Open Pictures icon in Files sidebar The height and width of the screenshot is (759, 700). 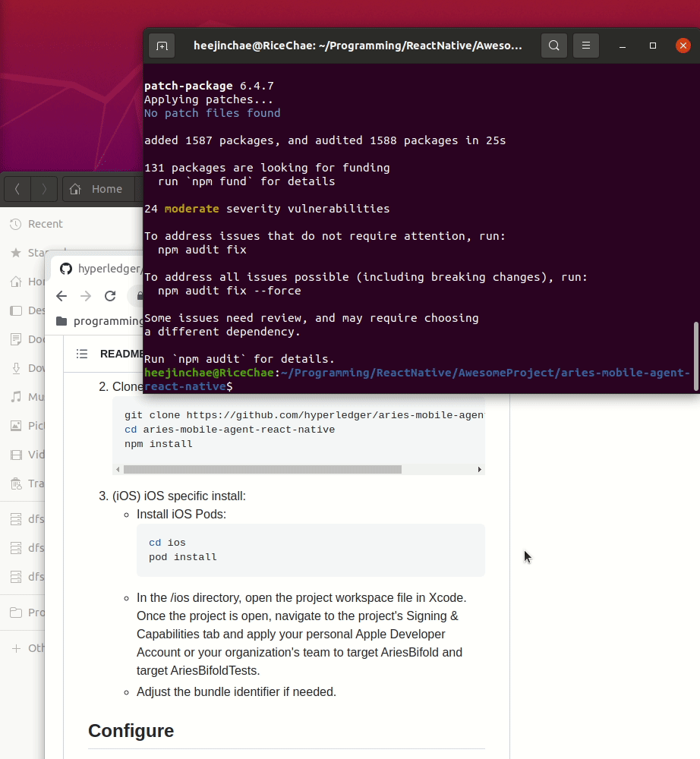click(16, 426)
